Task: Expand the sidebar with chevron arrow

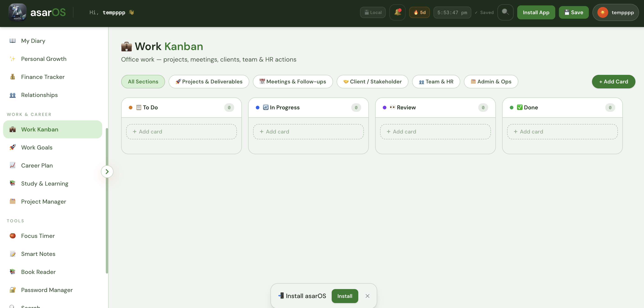Action: [x=107, y=172]
